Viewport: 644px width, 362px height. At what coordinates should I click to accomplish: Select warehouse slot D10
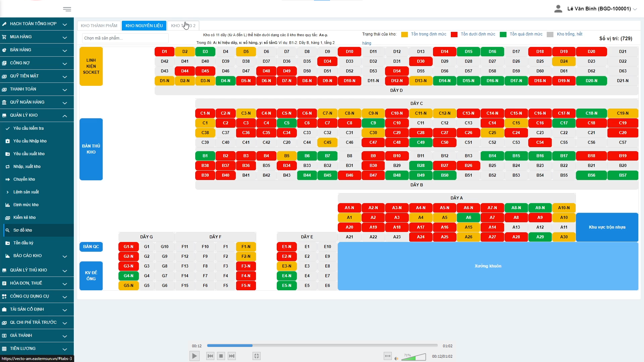click(x=350, y=52)
